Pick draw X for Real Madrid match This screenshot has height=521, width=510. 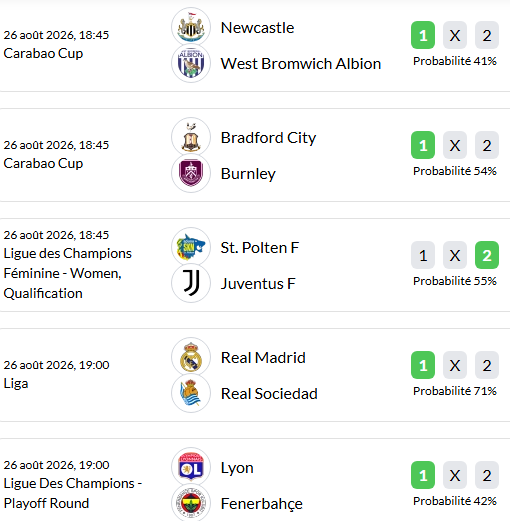point(455,365)
